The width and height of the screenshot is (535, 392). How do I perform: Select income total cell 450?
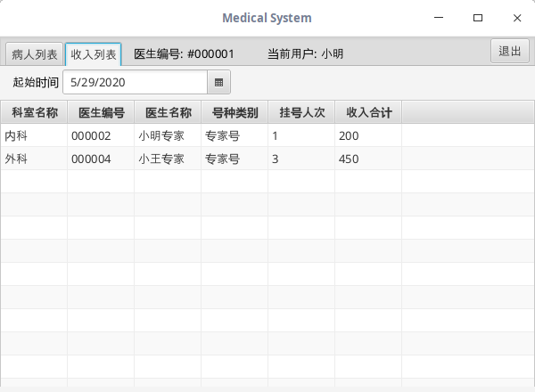click(368, 159)
